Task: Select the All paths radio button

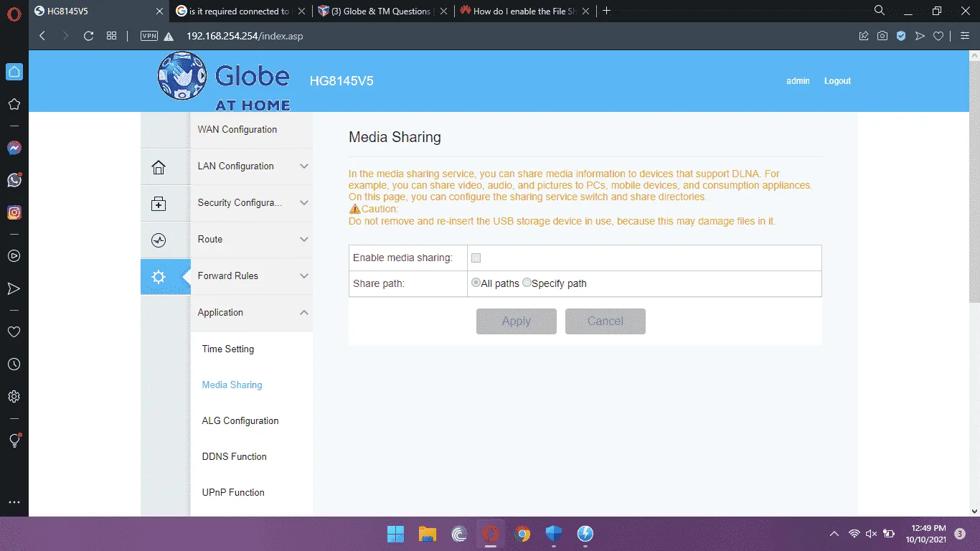Action: (476, 283)
